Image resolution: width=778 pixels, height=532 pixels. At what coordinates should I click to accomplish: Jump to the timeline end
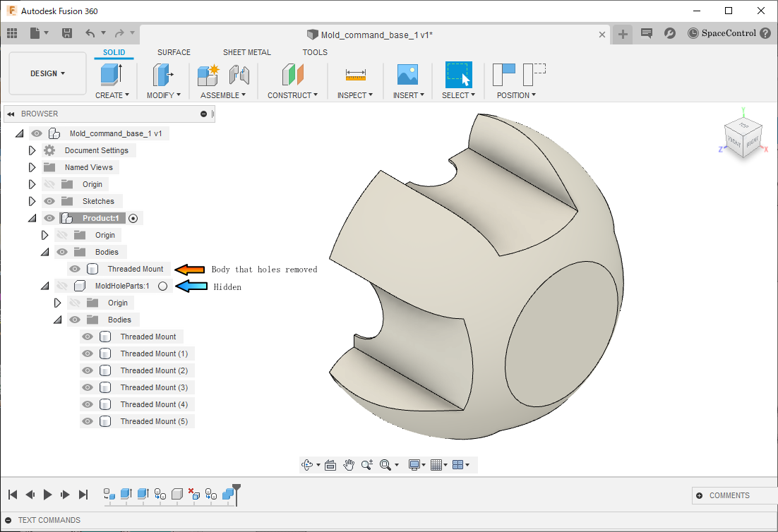pyautogui.click(x=83, y=495)
